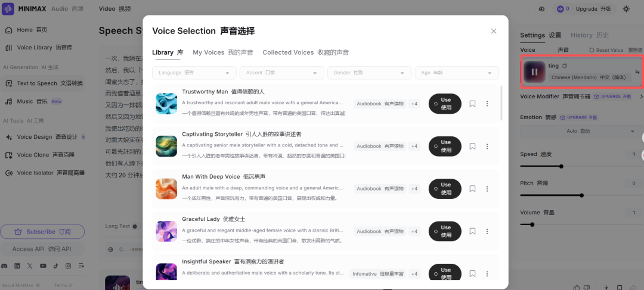Bookmark the Man With Deep Voice entry
Viewport: 644px width, 290px height.
472,189
